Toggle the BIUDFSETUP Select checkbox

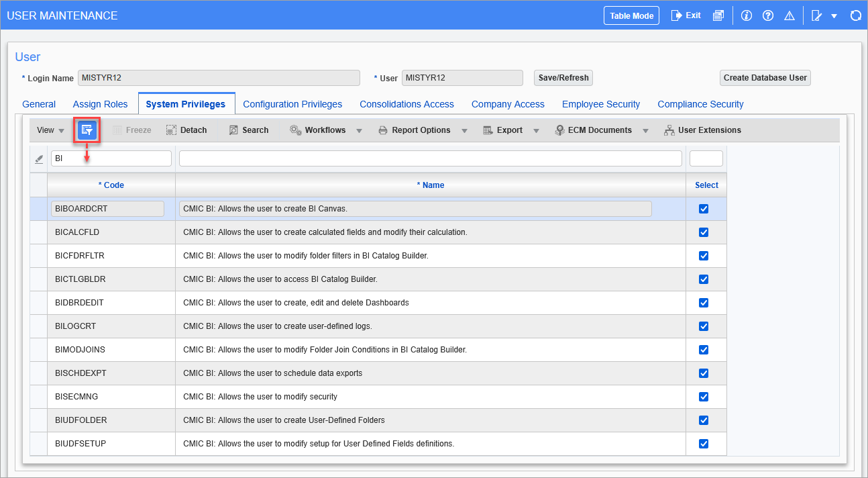[704, 444]
